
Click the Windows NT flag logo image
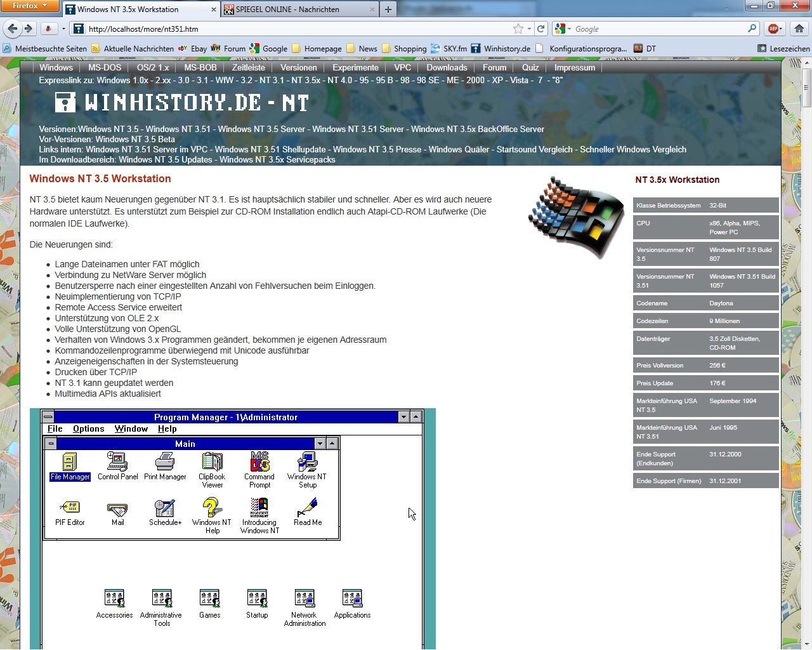pos(576,217)
